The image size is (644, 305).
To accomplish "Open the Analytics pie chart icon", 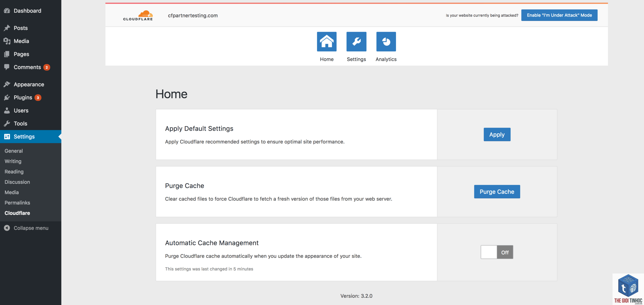I will click(386, 42).
